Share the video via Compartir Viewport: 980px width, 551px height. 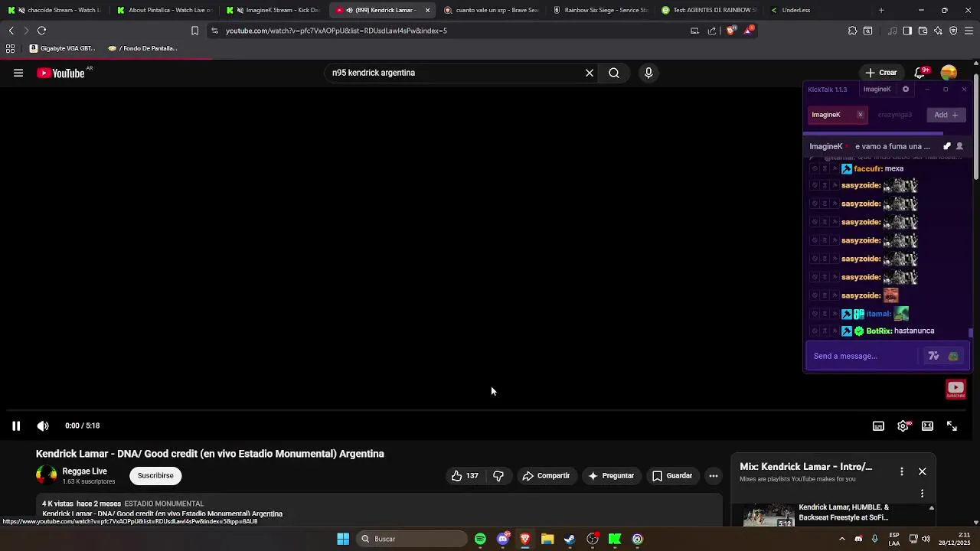pyautogui.click(x=546, y=476)
